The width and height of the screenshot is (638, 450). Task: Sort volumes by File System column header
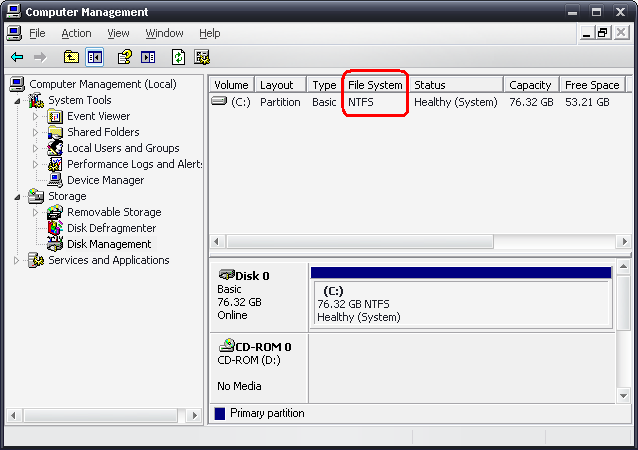point(375,85)
